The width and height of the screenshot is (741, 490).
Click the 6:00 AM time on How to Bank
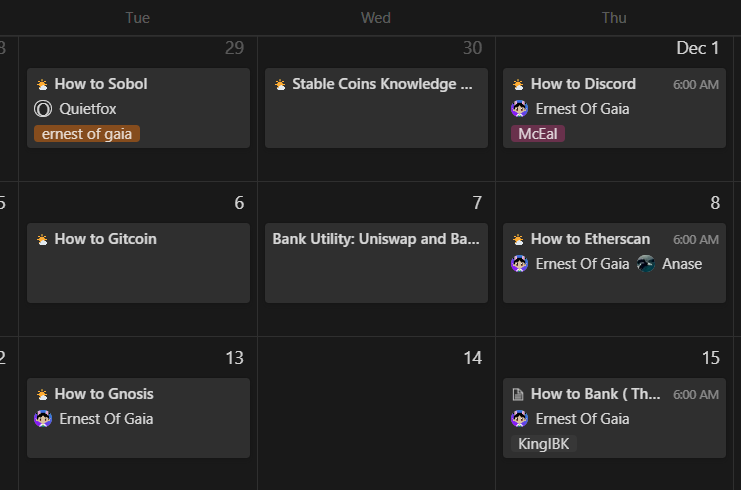pos(696,395)
